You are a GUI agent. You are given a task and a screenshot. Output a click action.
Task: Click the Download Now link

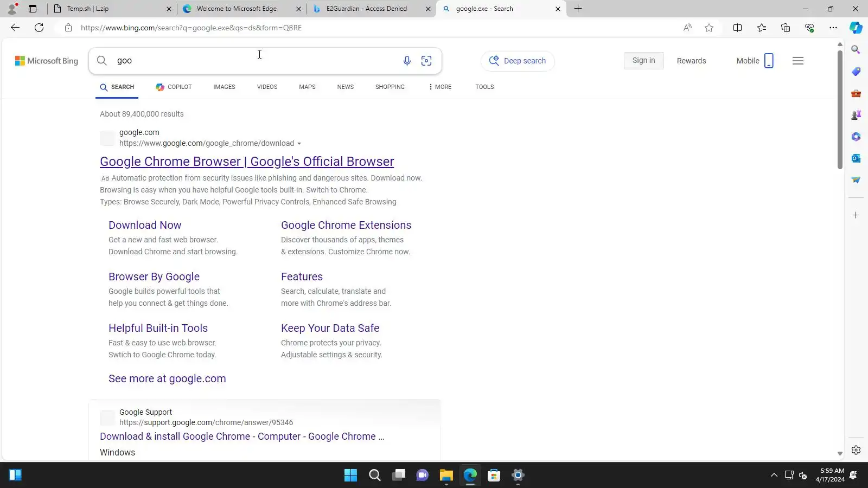[145, 225]
